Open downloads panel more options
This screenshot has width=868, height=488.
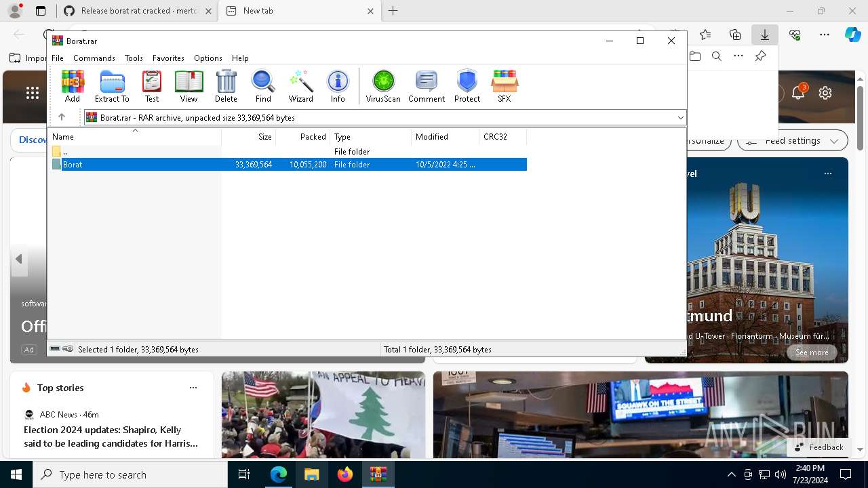point(738,56)
